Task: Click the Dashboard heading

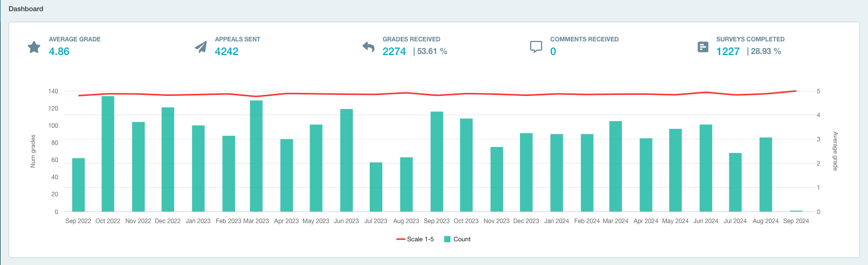Action: [x=26, y=9]
